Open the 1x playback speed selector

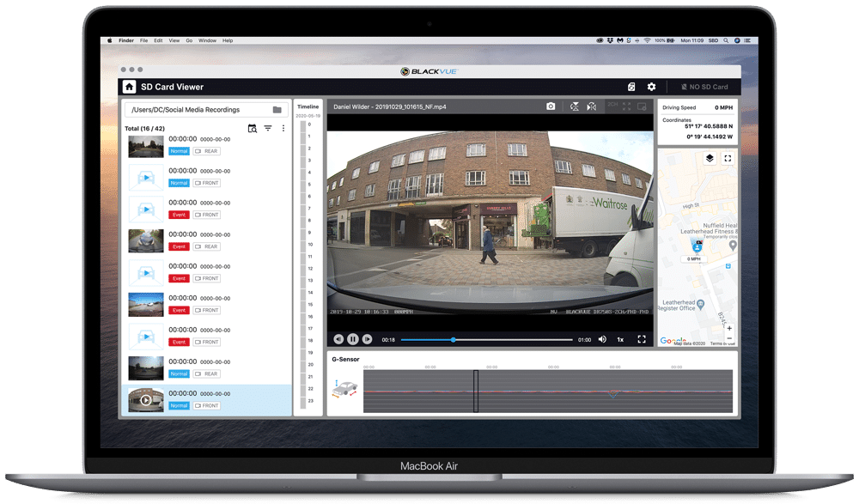(620, 338)
